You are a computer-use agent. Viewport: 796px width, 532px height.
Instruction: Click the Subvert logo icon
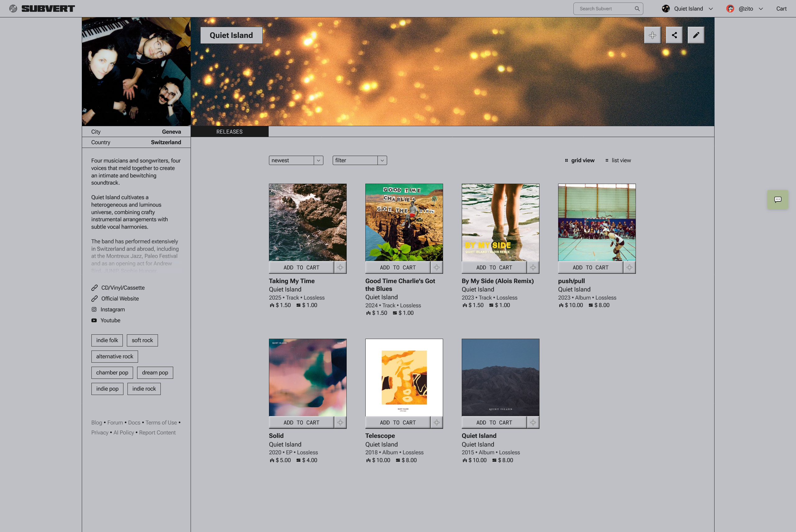click(13, 8)
